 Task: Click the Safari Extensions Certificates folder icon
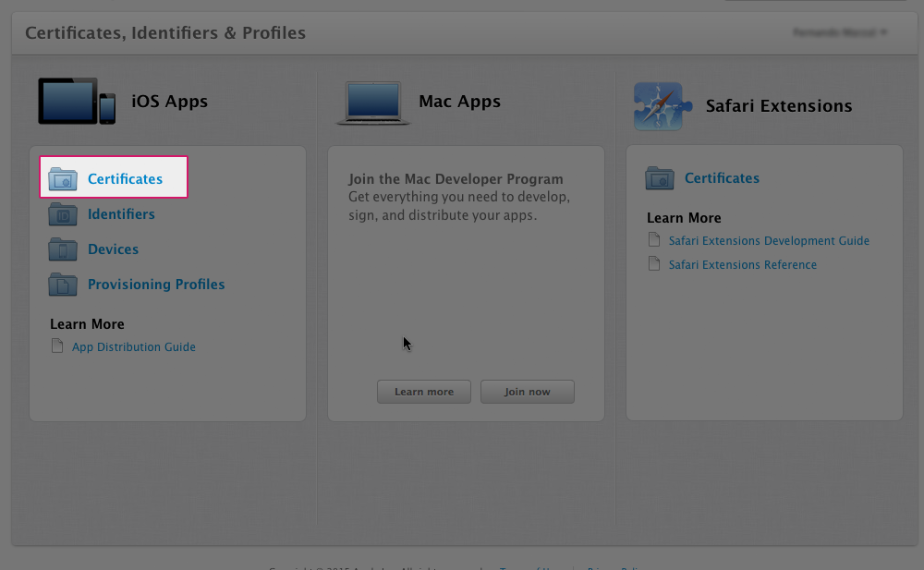[x=660, y=178]
